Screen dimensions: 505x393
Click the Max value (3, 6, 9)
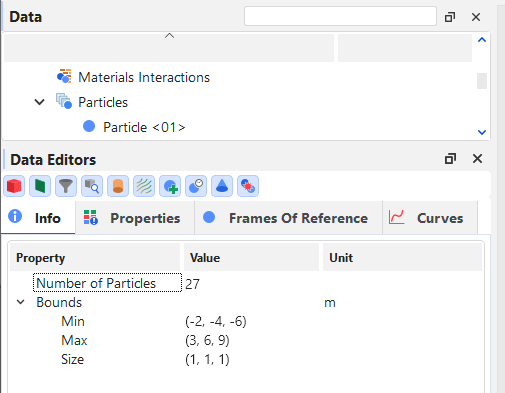click(x=207, y=340)
